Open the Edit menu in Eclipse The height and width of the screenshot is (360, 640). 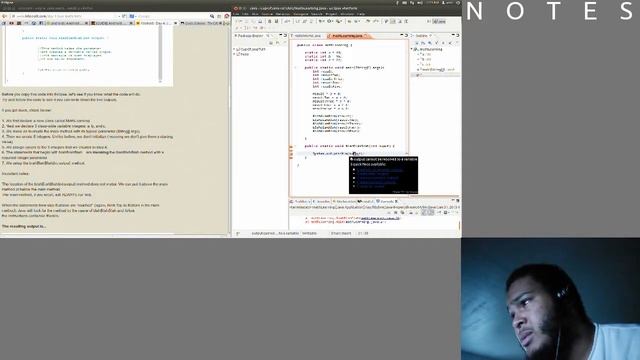pos(245,14)
